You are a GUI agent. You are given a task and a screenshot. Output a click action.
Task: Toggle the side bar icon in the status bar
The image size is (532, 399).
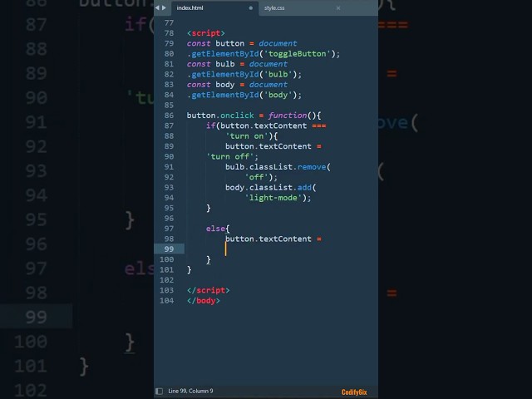pos(159,392)
